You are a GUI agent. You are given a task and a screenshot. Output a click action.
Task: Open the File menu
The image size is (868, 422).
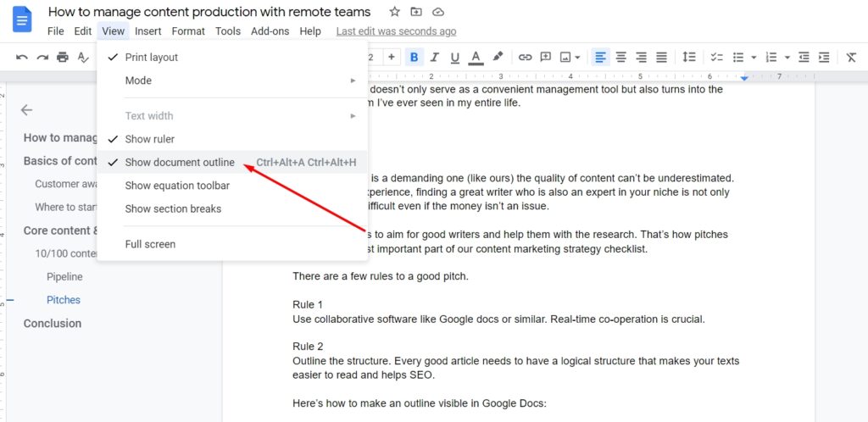tap(55, 31)
